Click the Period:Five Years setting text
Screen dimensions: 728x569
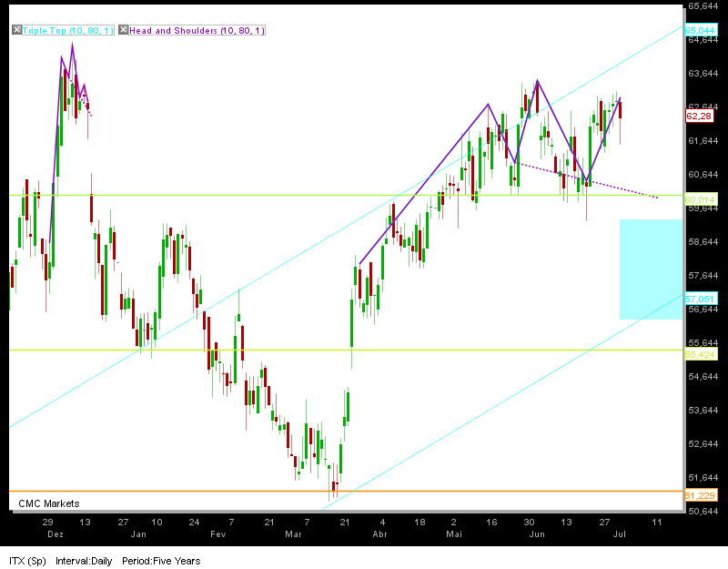point(161,561)
